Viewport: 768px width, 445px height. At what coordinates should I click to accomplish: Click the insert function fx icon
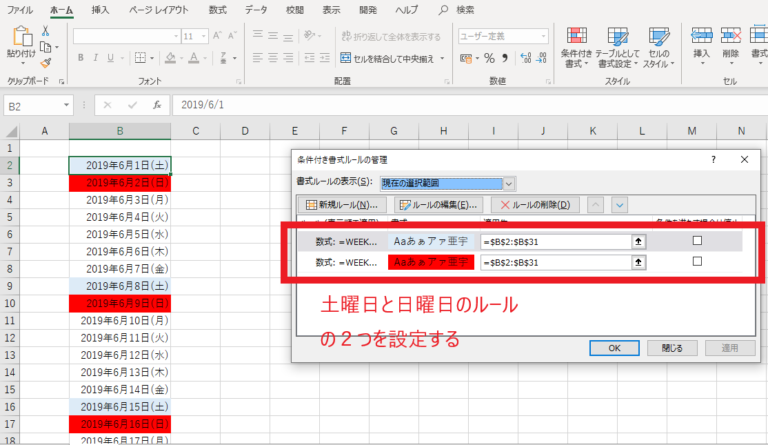coord(157,105)
